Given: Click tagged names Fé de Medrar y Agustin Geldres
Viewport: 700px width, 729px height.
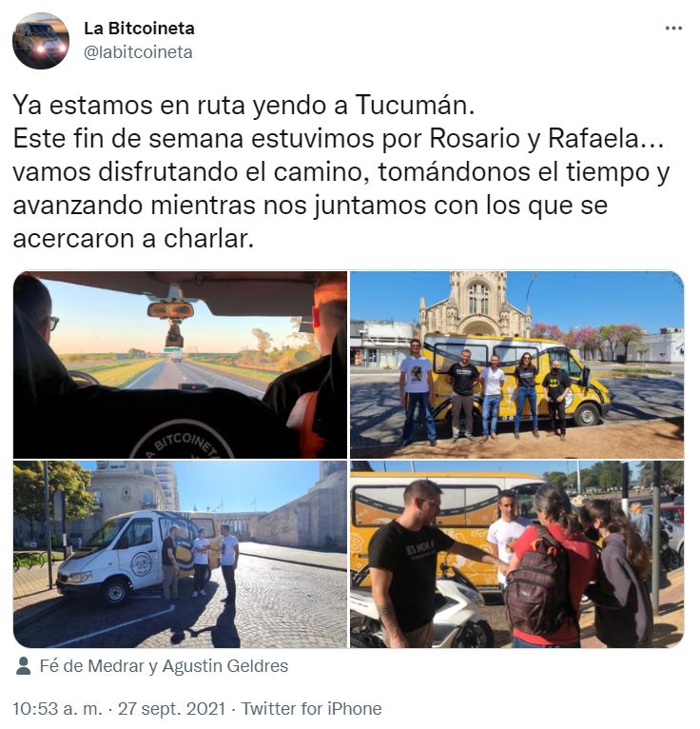Looking at the screenshot, I should point(164,666).
